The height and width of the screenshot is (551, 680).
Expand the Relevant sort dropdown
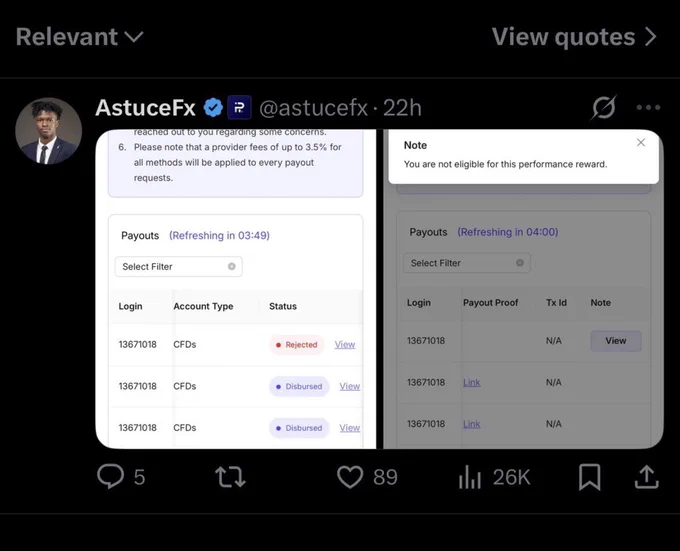[80, 37]
